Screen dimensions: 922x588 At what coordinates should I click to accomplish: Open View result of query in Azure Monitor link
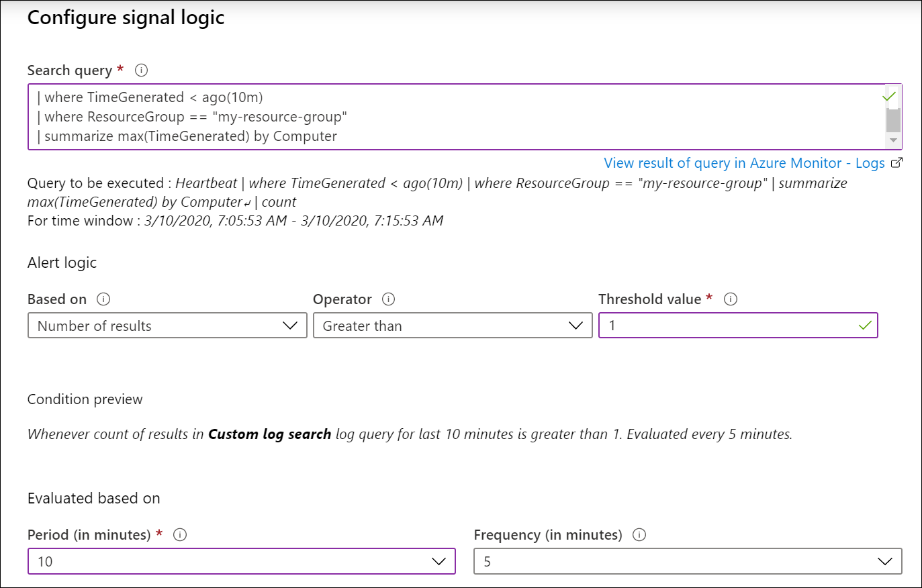coord(744,163)
